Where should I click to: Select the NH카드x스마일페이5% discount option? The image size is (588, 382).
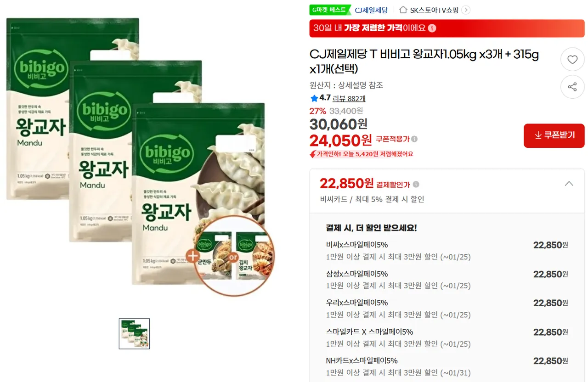coord(447,366)
